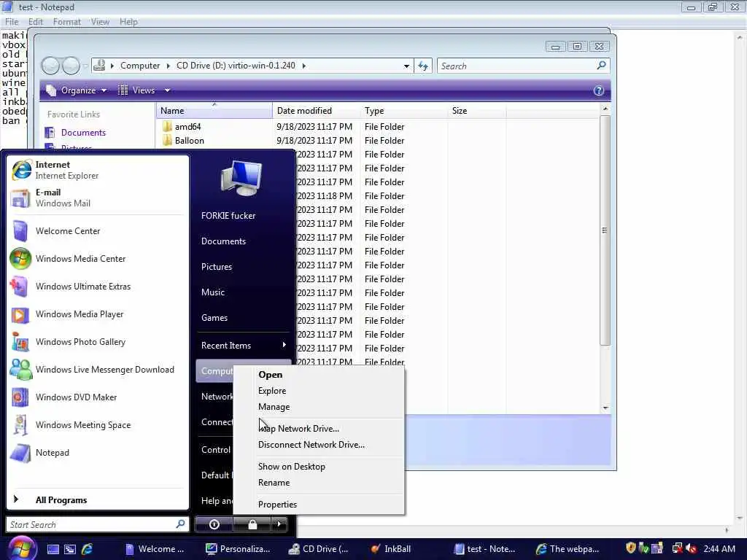This screenshot has width=747, height=560.
Task: Open Windows Live Messenger Download
Action: [97, 370]
